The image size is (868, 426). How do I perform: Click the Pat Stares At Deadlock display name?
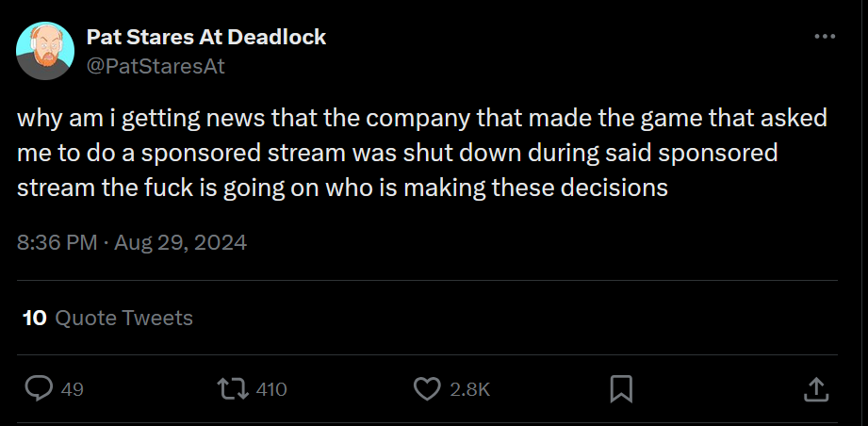[x=206, y=38]
